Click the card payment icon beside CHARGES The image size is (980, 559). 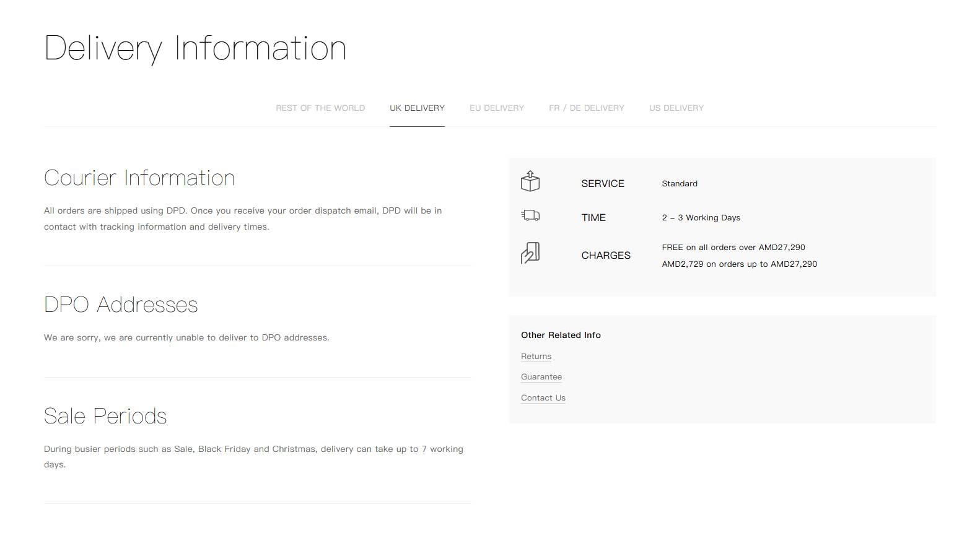click(x=530, y=253)
